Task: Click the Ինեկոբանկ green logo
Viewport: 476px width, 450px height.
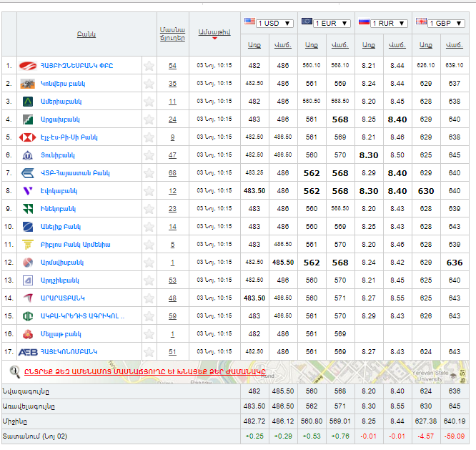Action: pos(28,209)
